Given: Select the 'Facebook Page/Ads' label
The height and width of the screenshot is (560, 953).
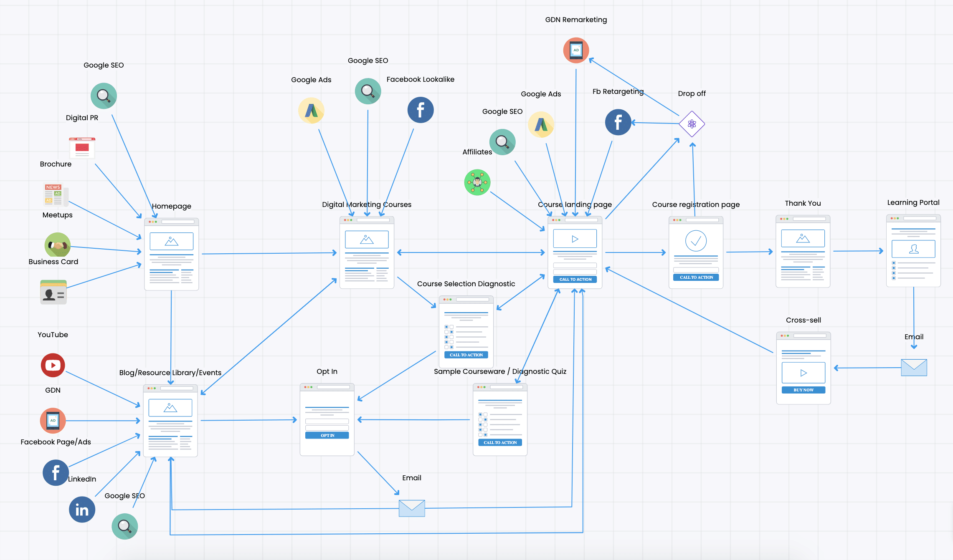Looking at the screenshot, I should pos(56,442).
